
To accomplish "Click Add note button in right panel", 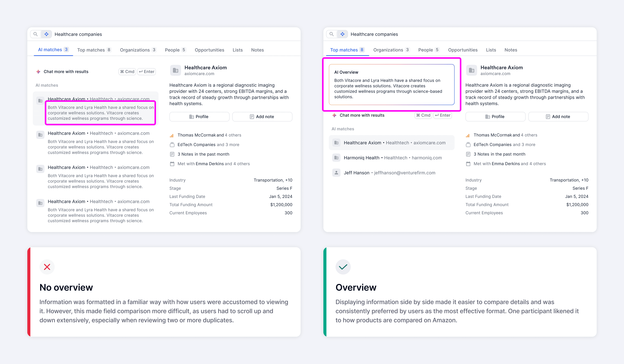I will click(558, 116).
